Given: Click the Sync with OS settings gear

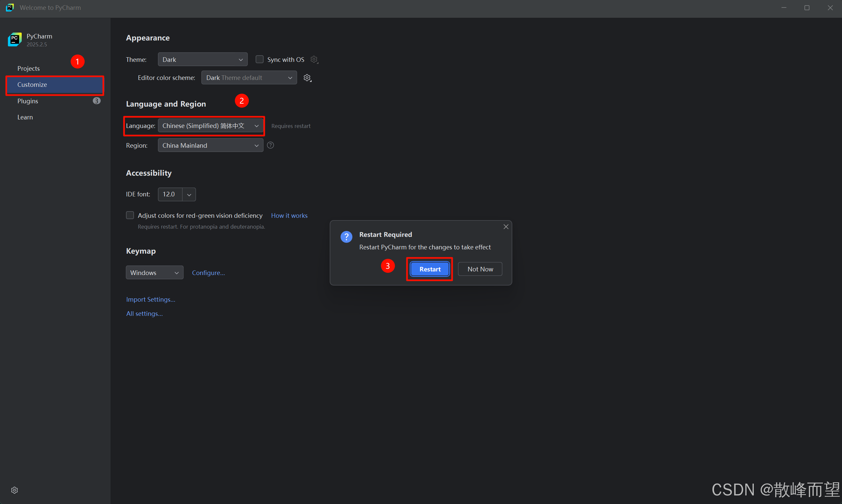Looking at the screenshot, I should coord(314,60).
